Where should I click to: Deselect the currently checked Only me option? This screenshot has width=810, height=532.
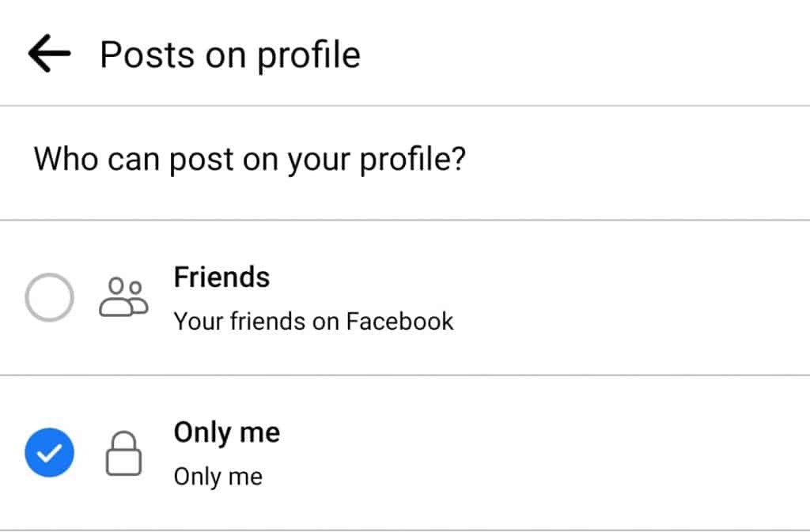coord(50,452)
